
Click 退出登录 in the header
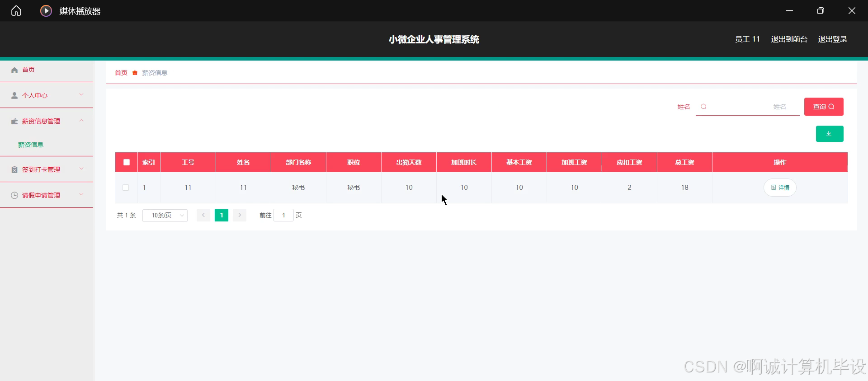[833, 39]
